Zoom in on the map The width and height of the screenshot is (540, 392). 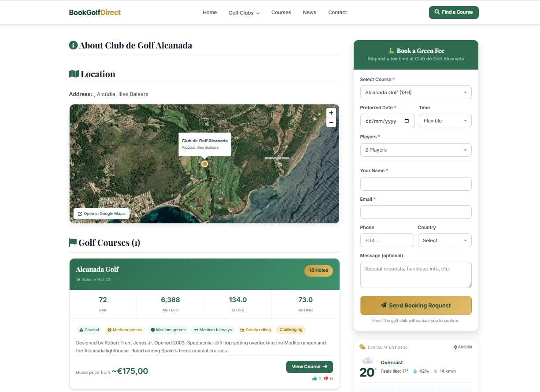331,113
